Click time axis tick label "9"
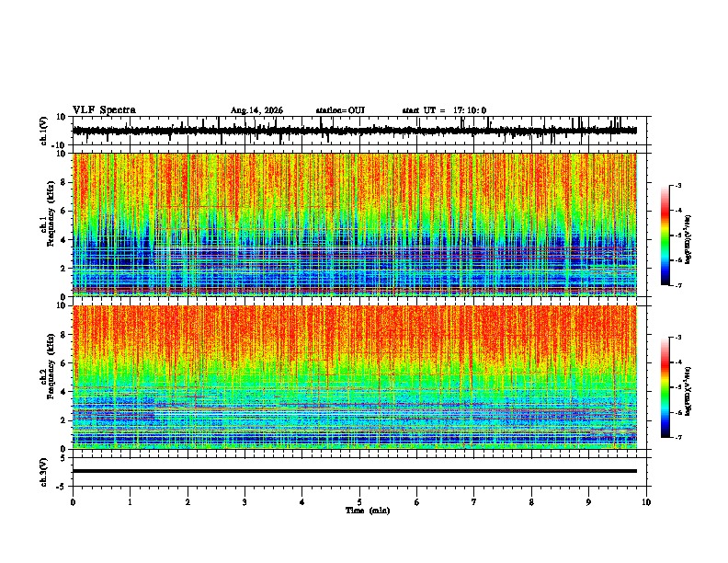 point(588,502)
